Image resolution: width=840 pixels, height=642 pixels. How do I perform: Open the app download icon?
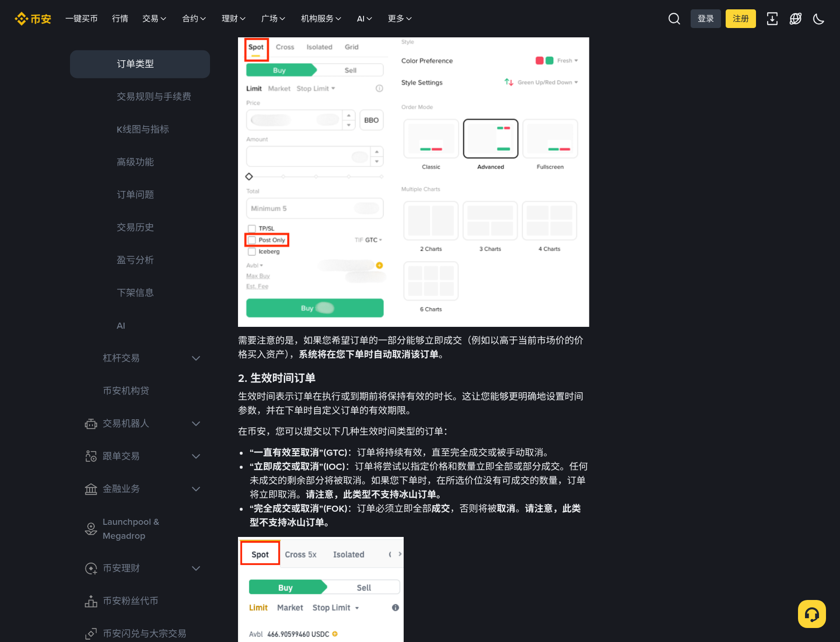coord(772,19)
